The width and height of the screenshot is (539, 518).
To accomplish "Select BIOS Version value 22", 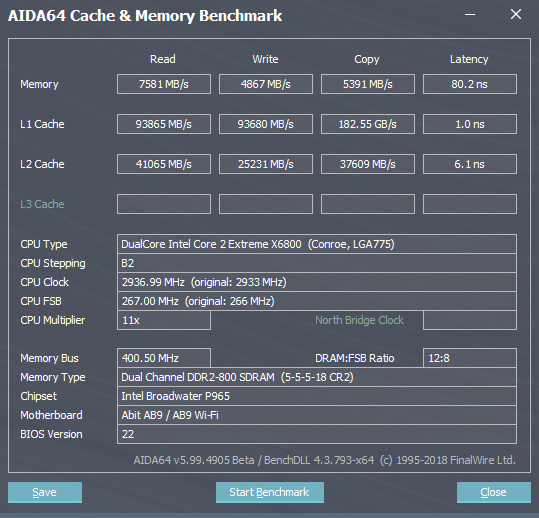I will pos(317,434).
